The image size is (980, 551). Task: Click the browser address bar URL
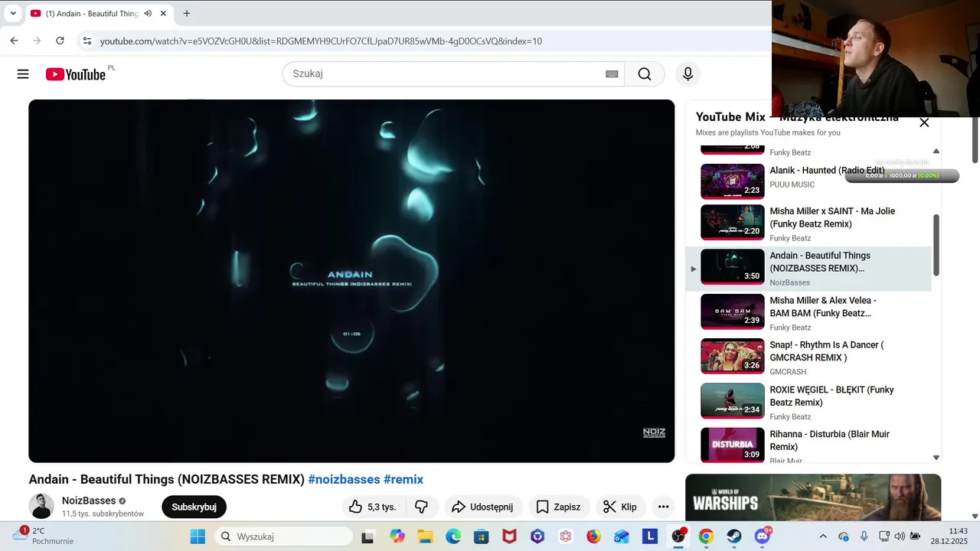pos(321,41)
